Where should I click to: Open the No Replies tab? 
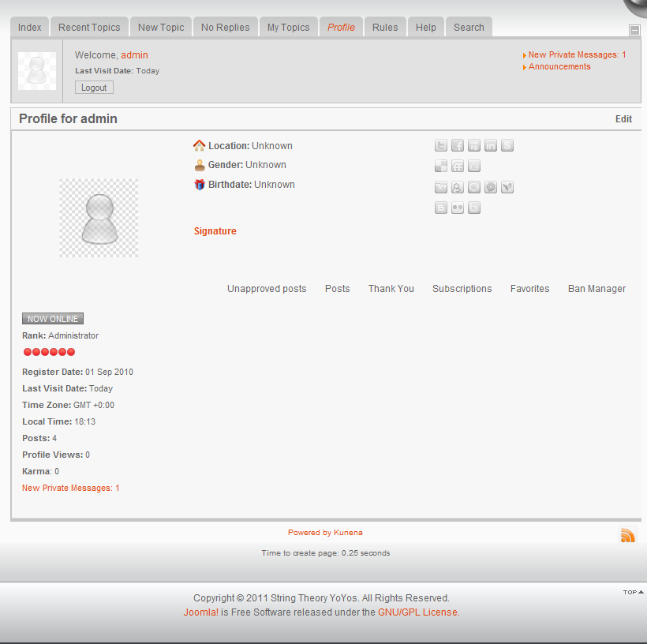pyautogui.click(x=225, y=27)
